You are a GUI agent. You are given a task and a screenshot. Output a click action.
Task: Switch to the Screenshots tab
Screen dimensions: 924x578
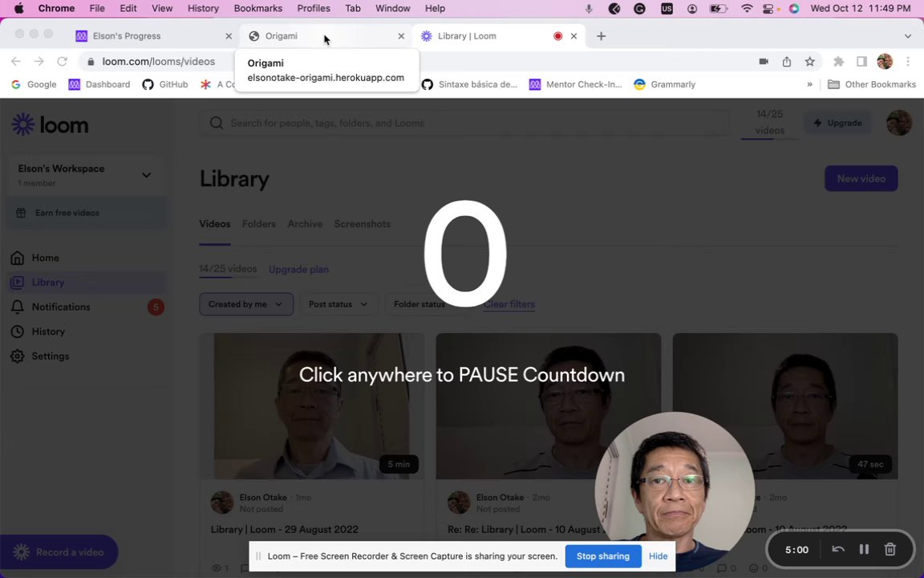pos(363,224)
